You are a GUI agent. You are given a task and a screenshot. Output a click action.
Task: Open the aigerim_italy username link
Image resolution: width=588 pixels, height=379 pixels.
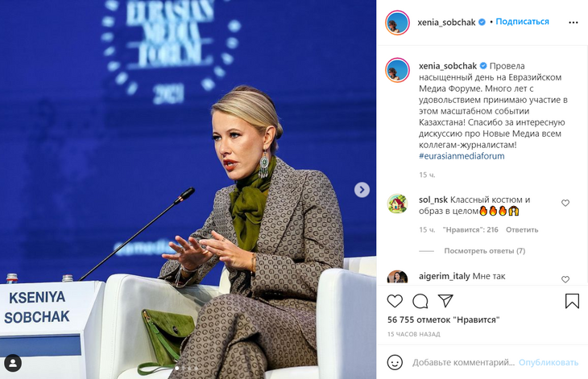(x=444, y=276)
